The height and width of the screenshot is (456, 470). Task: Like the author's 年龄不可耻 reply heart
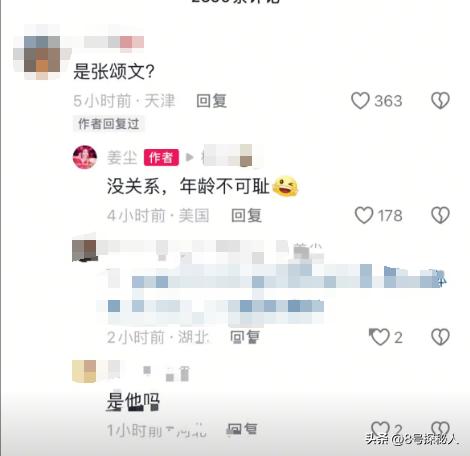[x=364, y=215]
